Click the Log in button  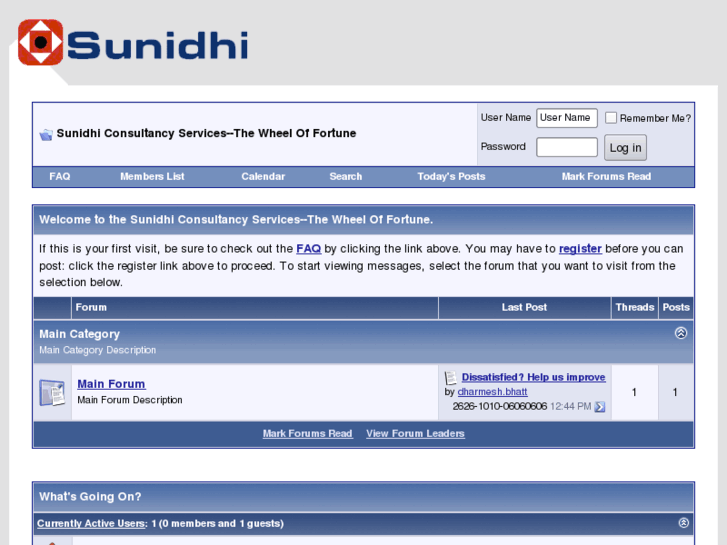[625, 147]
